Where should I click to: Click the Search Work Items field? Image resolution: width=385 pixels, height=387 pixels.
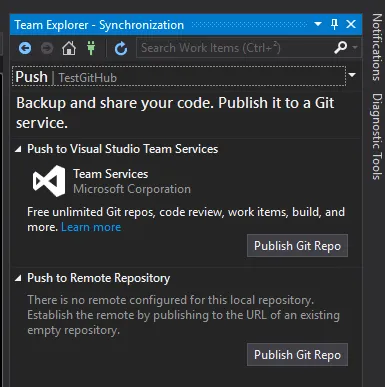pos(235,48)
